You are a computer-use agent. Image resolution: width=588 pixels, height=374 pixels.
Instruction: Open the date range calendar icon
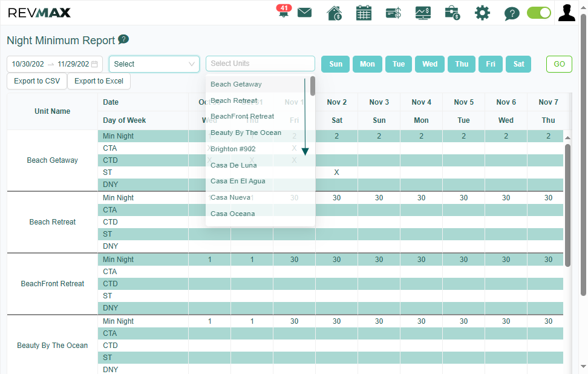pyautogui.click(x=94, y=64)
